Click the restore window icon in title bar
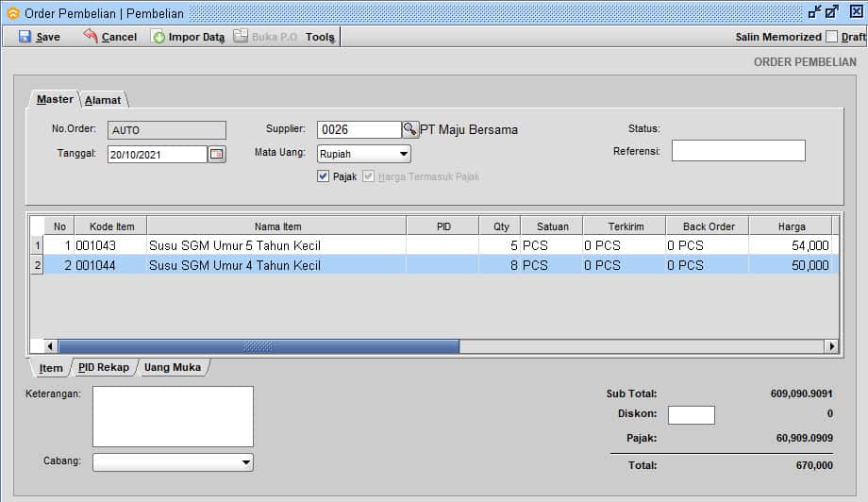This screenshot has height=502, width=868. pyautogui.click(x=814, y=12)
